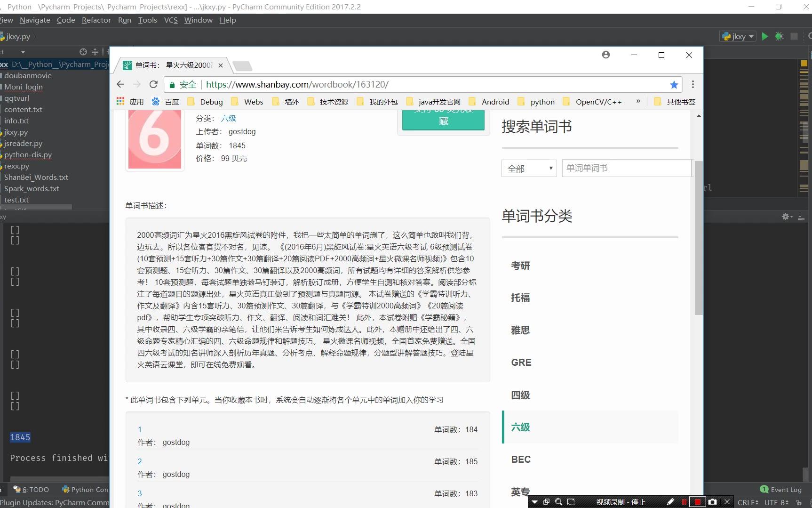Open the Webs bookmarks folder
Screen dimensions: 812x508
click(247, 102)
